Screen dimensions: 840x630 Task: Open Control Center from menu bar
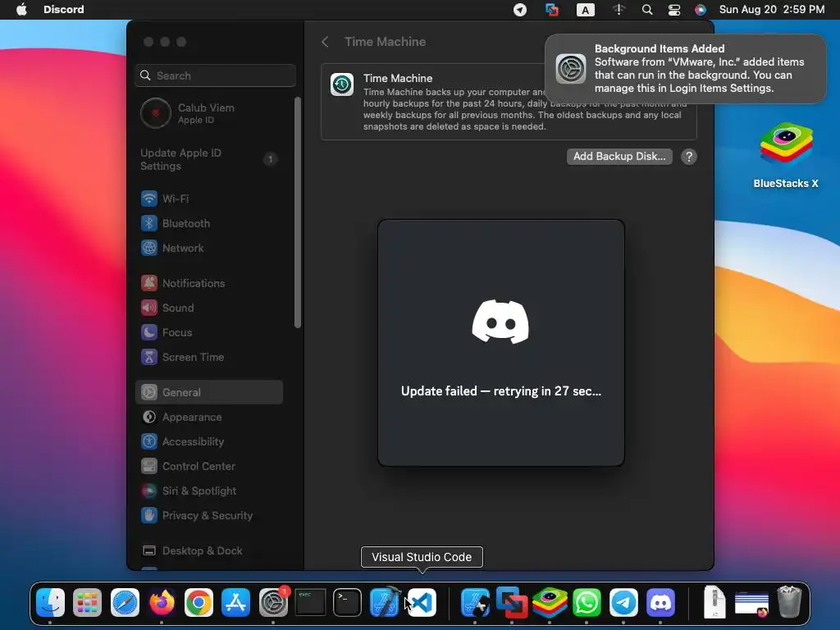coord(674,10)
